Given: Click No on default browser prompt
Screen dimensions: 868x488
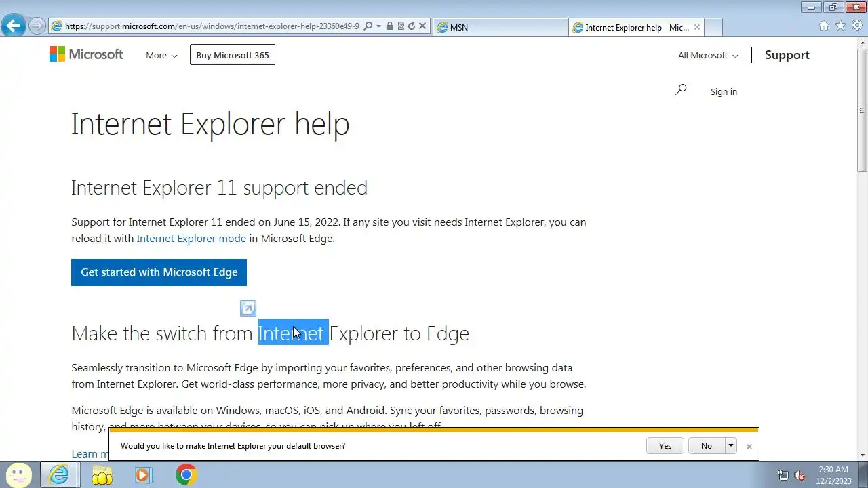Looking at the screenshot, I should (x=707, y=445).
